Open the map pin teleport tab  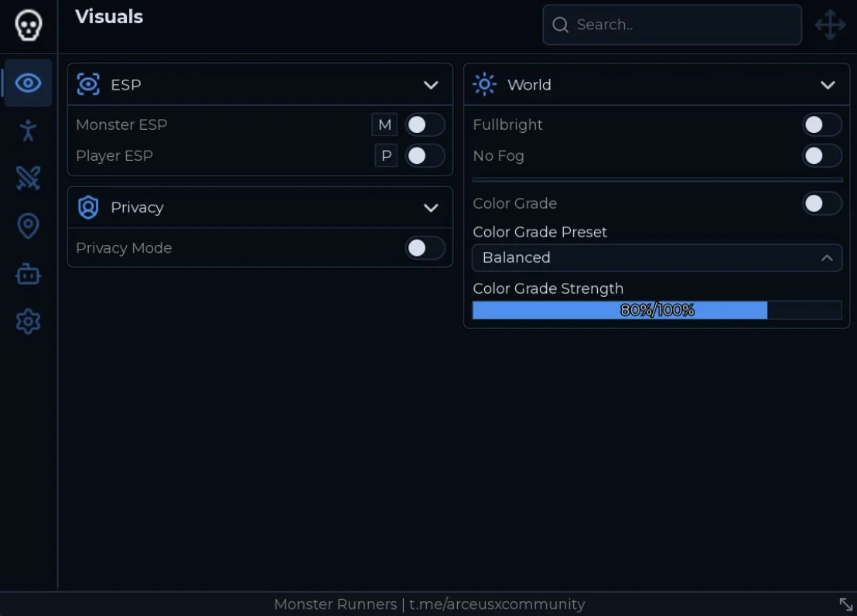(x=28, y=226)
